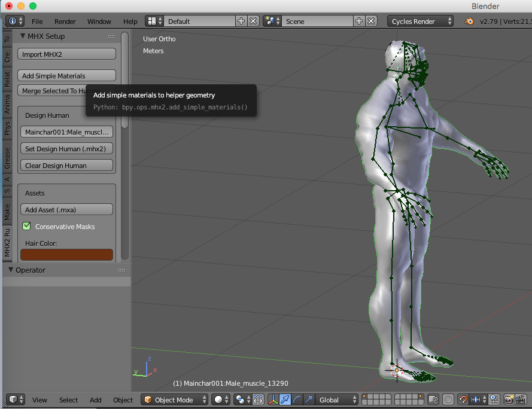Click the Scene name field

[x=317, y=22]
